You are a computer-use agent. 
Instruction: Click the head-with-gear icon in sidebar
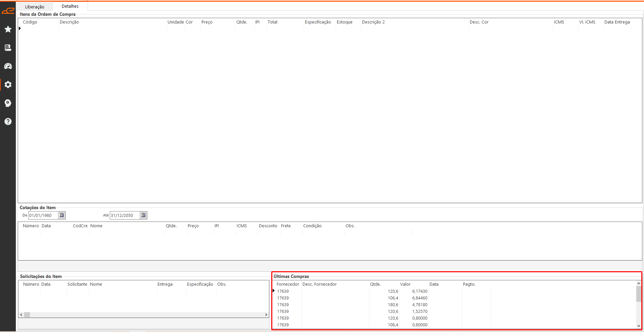[8, 103]
